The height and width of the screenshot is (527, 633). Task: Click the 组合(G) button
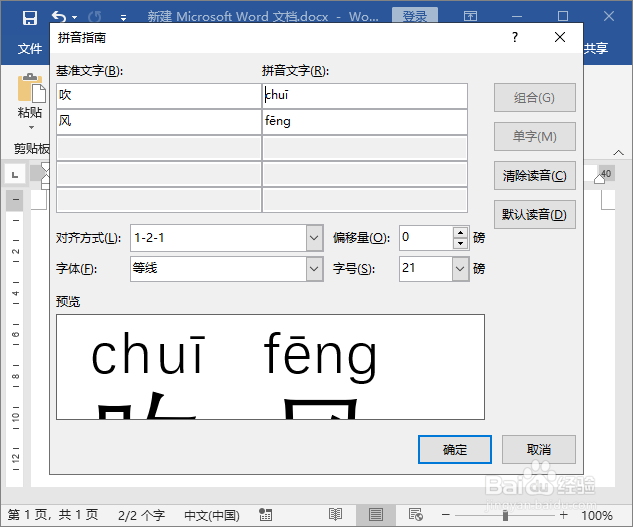point(534,98)
